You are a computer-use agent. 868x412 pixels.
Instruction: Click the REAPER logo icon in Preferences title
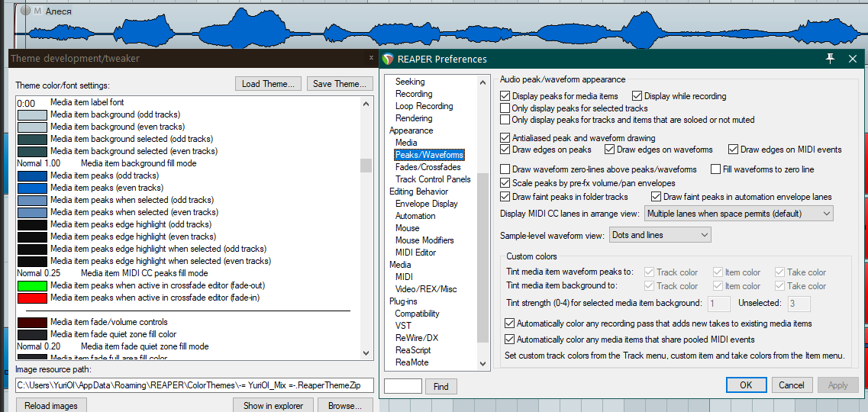389,60
